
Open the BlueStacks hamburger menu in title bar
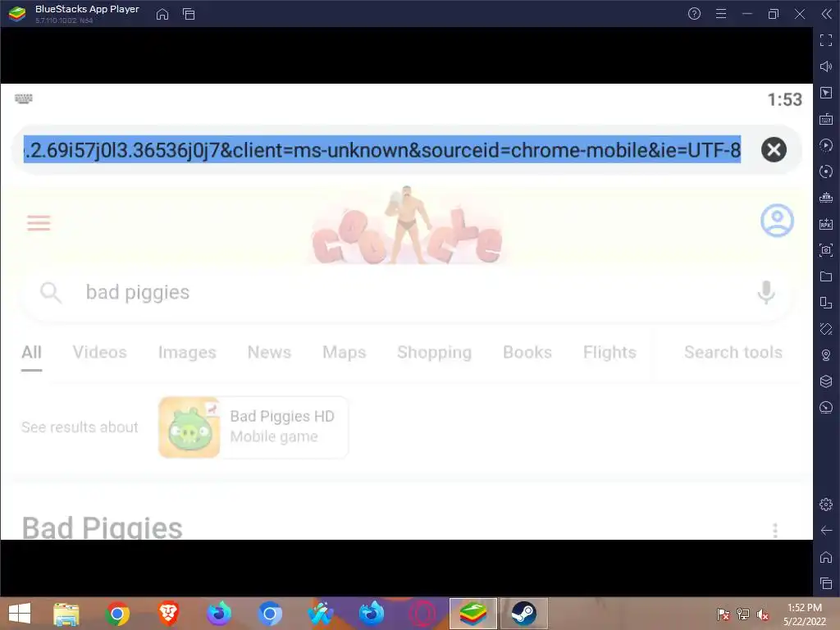coord(721,14)
